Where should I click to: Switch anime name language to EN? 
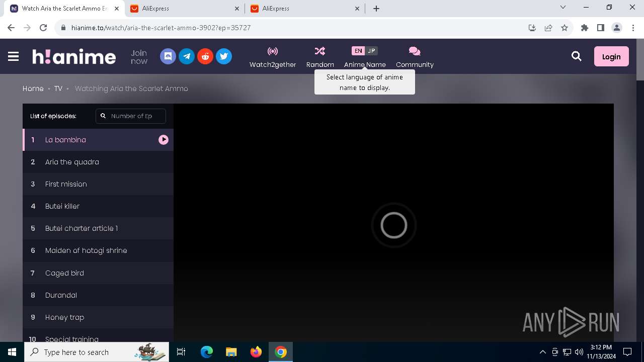[x=358, y=51]
